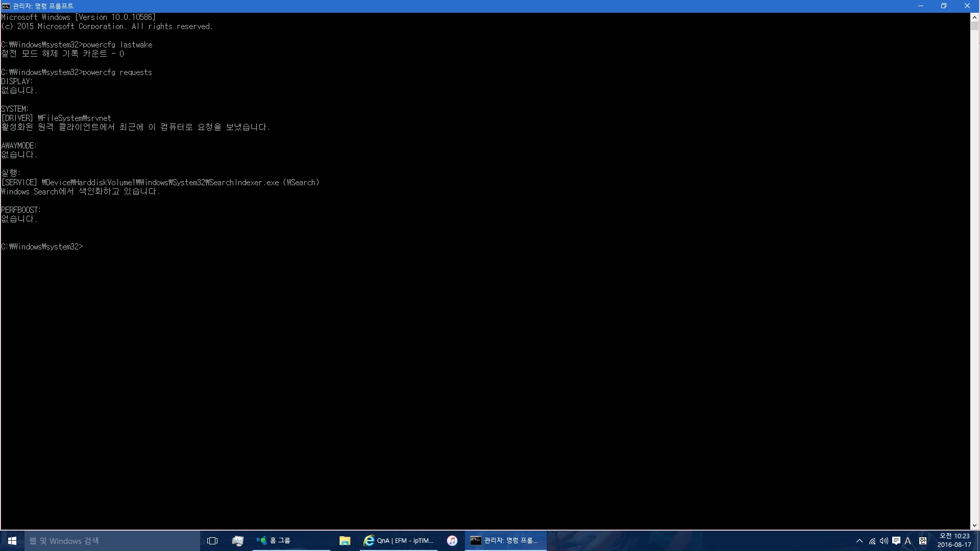This screenshot has height=551, width=980.
Task: Open the clock showing 10:23
Action: tap(954, 541)
